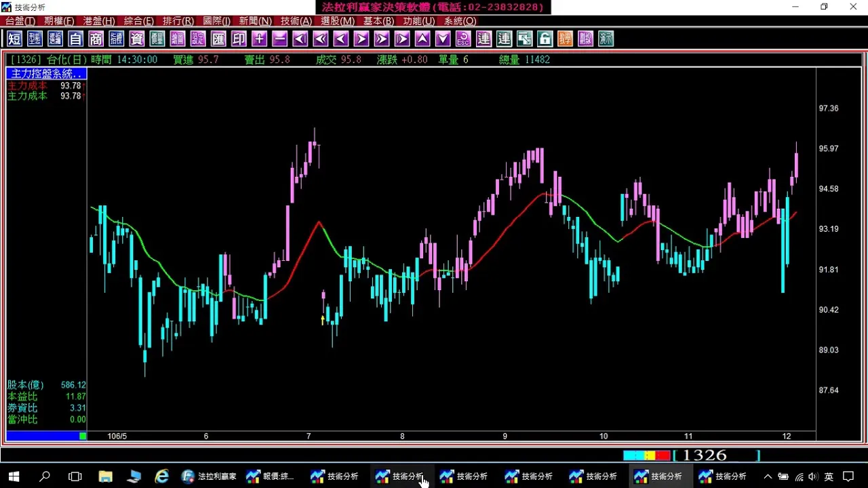Switch to 報價:綜 taskbar window
This screenshot has width=868, height=488.
coord(271,476)
